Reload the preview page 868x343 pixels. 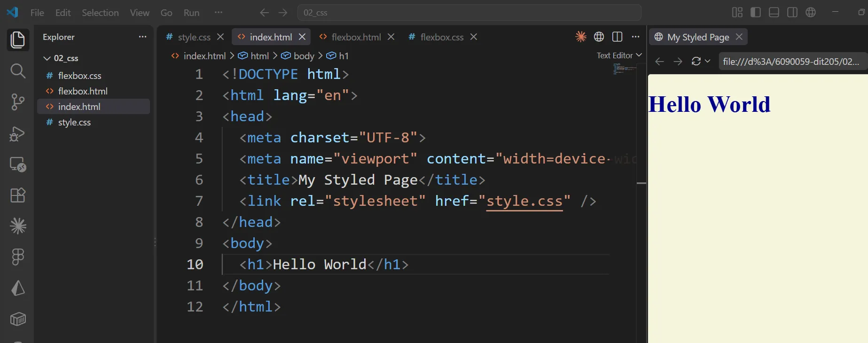pyautogui.click(x=696, y=62)
